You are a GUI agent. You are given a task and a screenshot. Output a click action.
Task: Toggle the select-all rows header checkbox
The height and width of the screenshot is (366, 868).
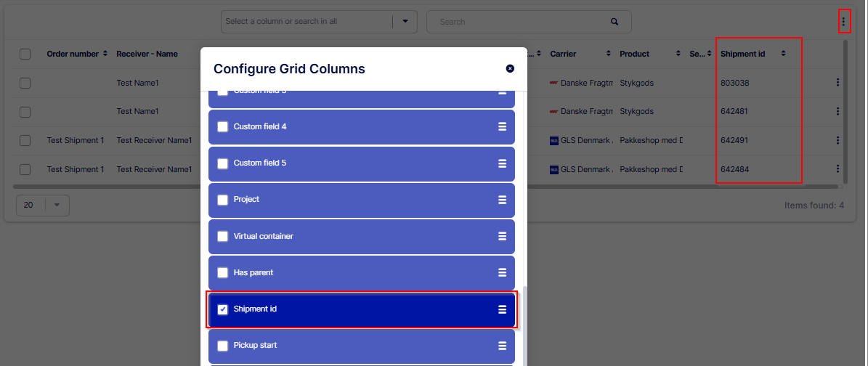[x=25, y=54]
